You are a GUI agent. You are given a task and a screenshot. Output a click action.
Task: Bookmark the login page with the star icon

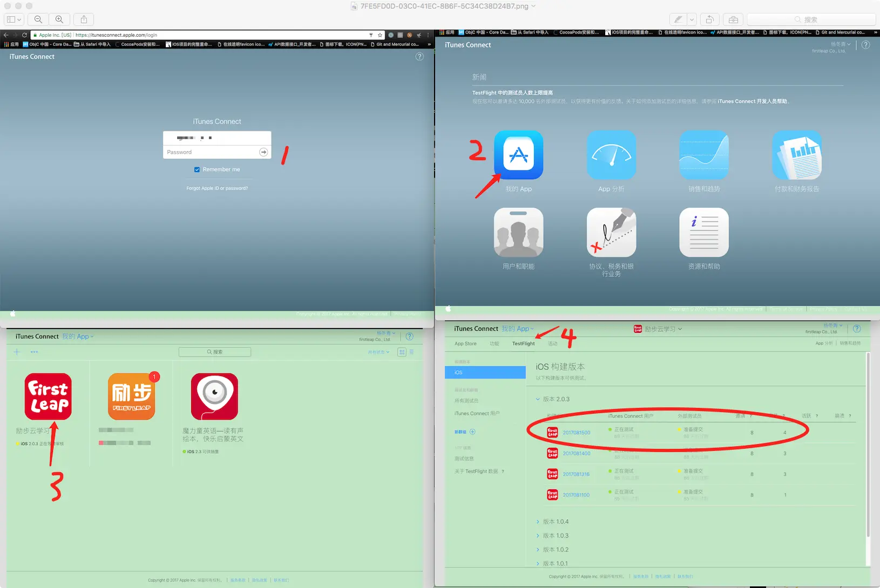click(380, 35)
